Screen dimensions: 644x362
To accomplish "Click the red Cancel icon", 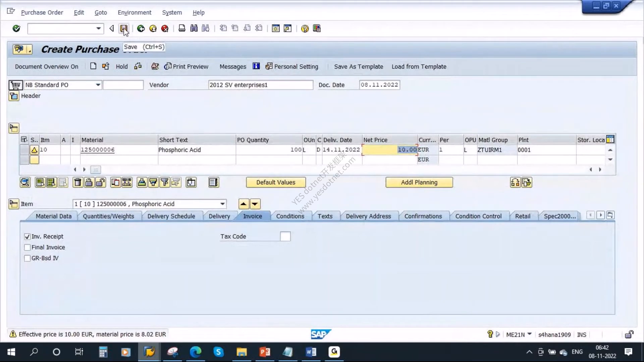I will [x=165, y=28].
